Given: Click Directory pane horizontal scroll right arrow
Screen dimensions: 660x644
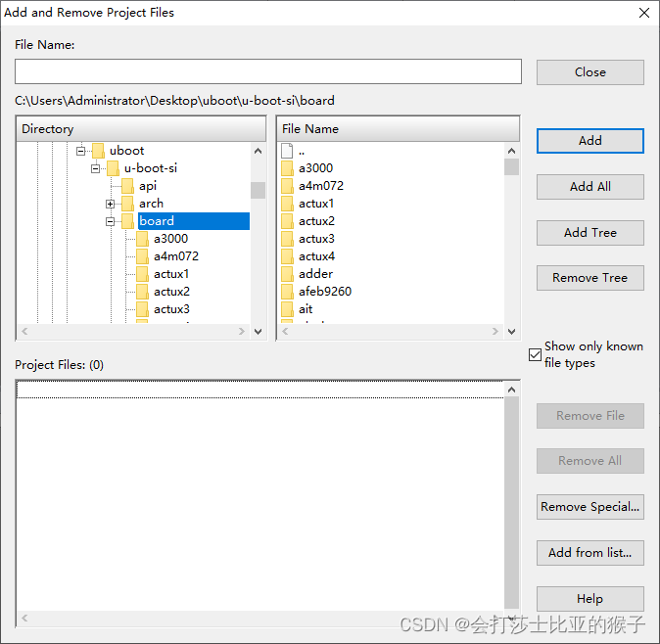Looking at the screenshot, I should [242, 332].
